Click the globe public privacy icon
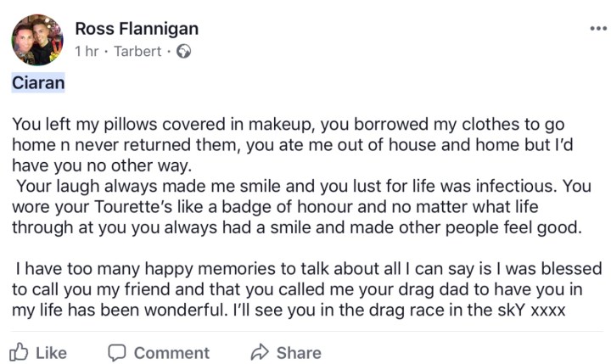This screenshot has height=364, width=611. [182, 51]
